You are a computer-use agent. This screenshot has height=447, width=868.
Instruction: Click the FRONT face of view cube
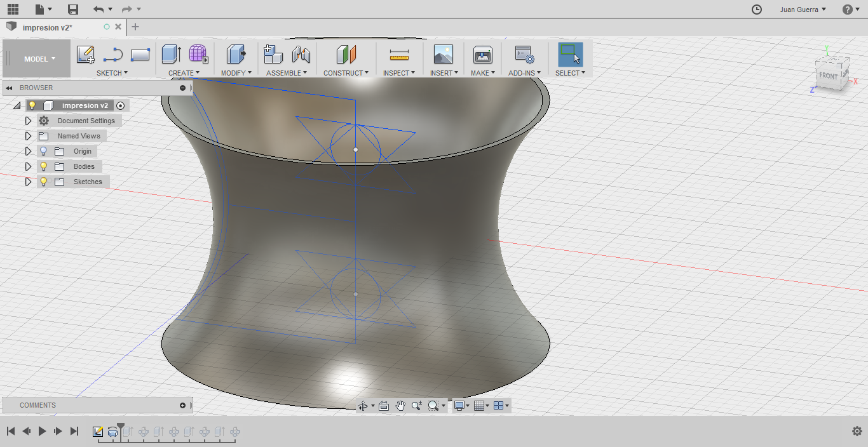828,76
